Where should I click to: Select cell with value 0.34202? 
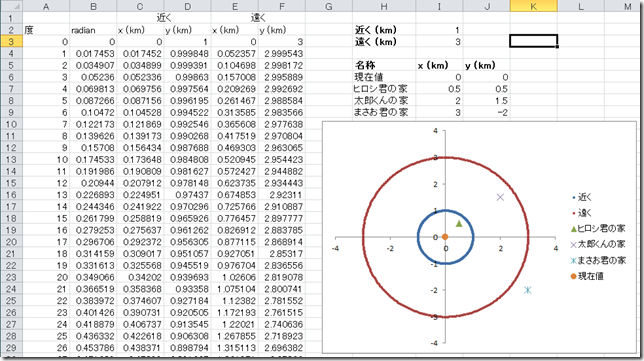click(x=140, y=277)
